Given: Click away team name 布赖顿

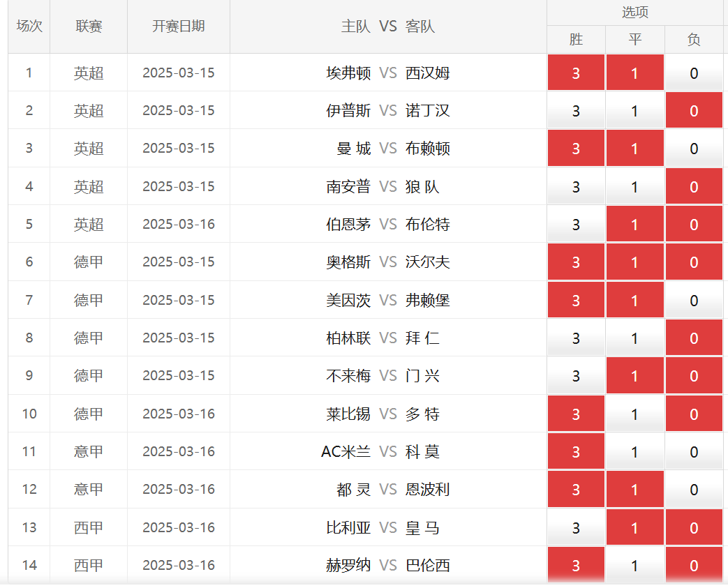Looking at the screenshot, I should [428, 149].
